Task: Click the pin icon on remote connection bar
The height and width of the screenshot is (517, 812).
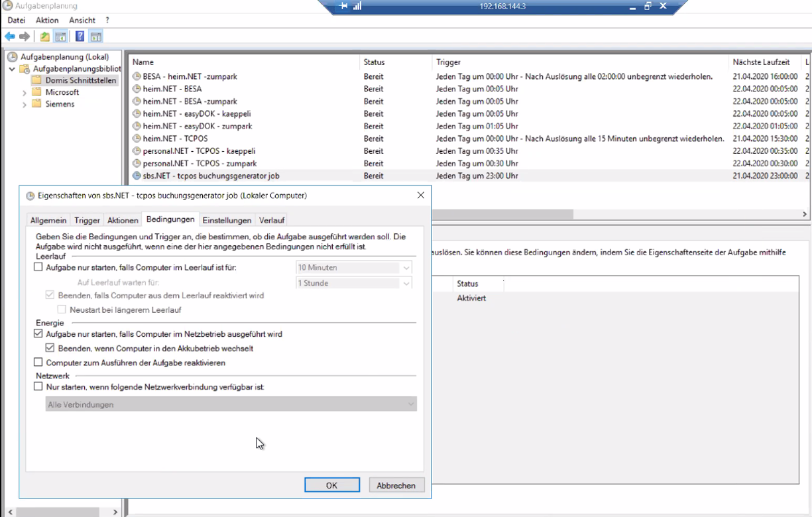Action: pos(343,6)
